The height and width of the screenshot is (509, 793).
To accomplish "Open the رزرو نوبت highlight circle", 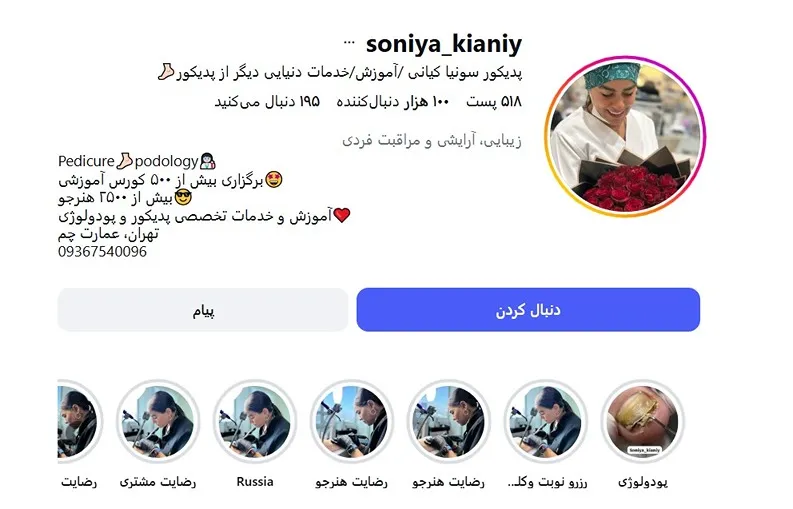I will (547, 421).
